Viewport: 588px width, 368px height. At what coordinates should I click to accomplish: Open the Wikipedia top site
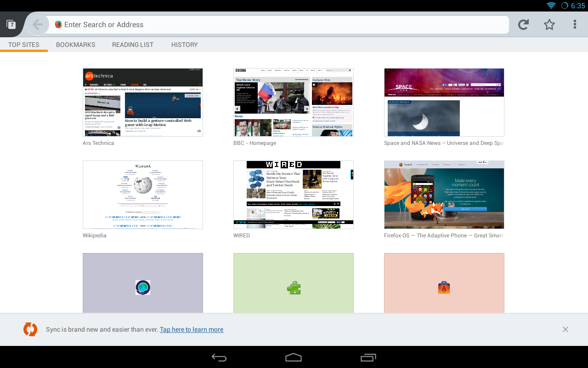click(x=142, y=194)
